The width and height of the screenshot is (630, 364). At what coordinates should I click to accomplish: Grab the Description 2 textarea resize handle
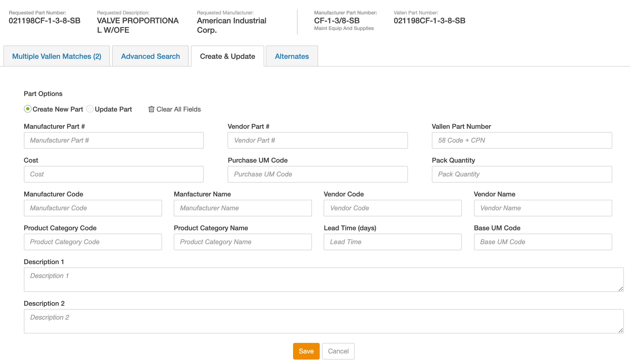pos(621,330)
